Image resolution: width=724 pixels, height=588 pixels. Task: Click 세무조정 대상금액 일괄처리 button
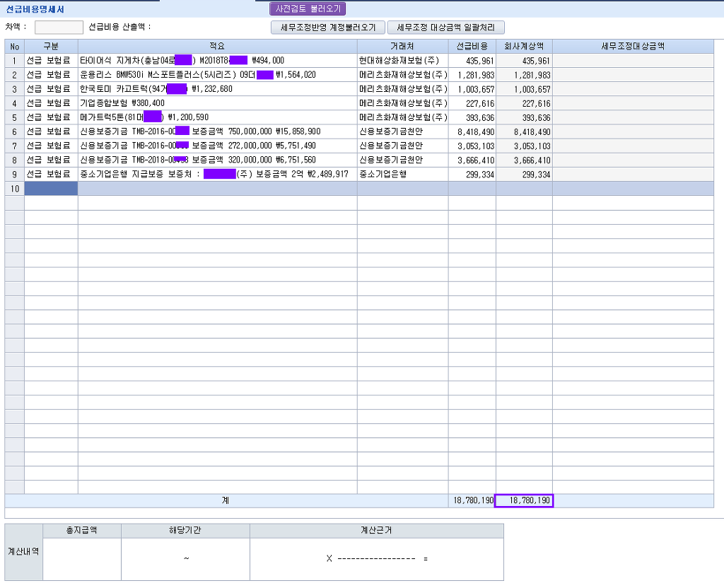pyautogui.click(x=445, y=28)
